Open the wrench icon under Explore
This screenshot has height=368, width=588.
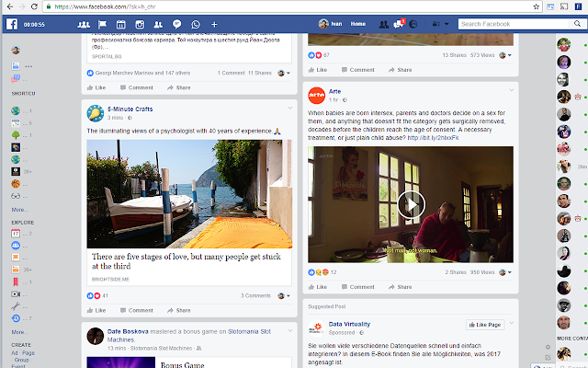[16, 306]
